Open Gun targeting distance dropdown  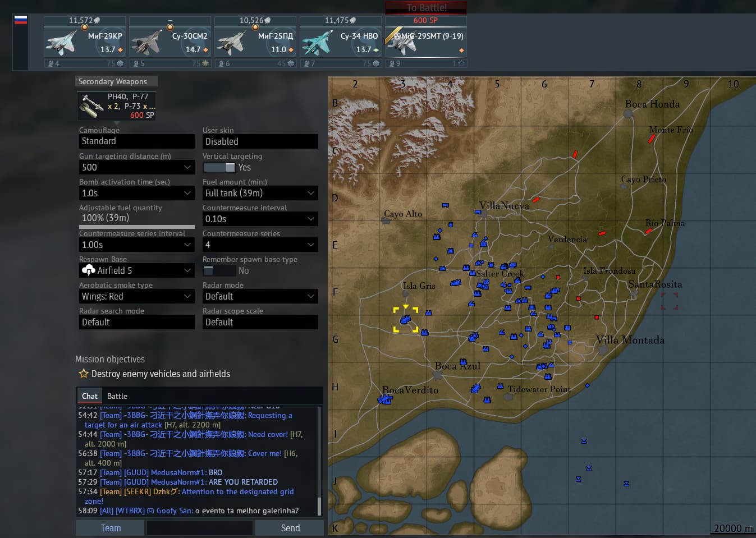tap(136, 167)
